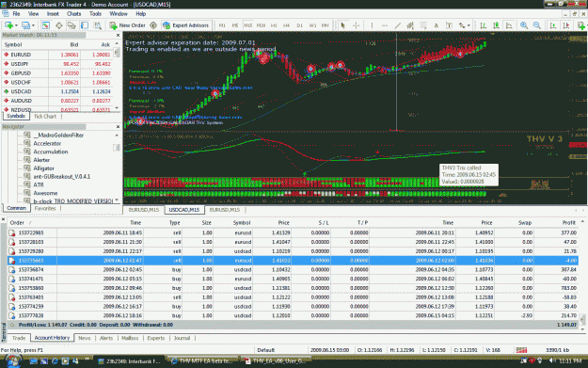Switch chart to Bar Chart style

point(483,25)
